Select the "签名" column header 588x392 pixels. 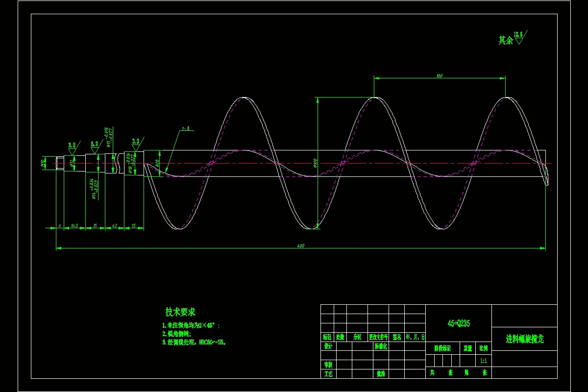[x=397, y=337]
